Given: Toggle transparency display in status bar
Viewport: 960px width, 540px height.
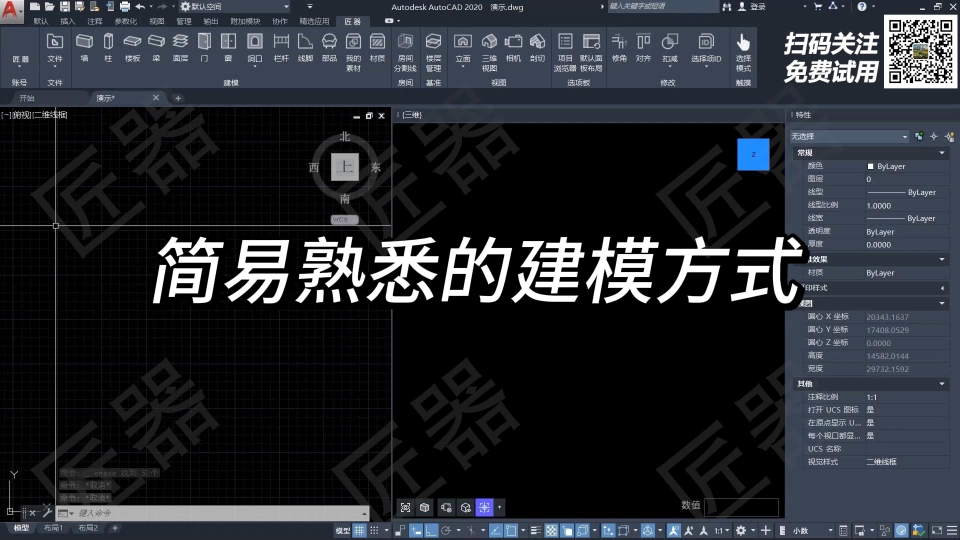Looking at the screenshot, I should click(552, 530).
